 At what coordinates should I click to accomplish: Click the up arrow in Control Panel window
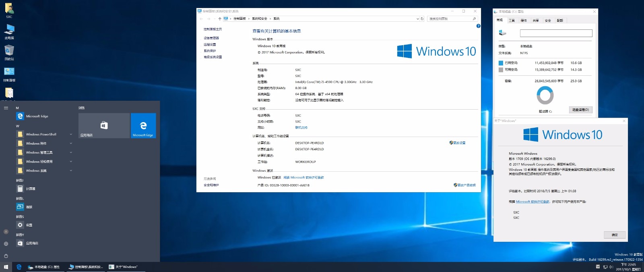[220, 19]
